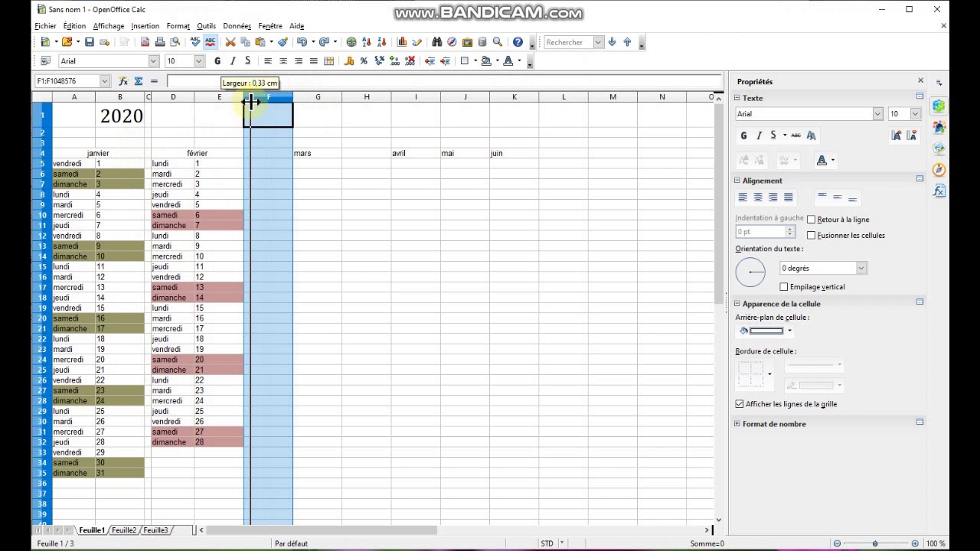The width and height of the screenshot is (980, 551).
Task: Expand the Format de nombre section
Action: [737, 424]
